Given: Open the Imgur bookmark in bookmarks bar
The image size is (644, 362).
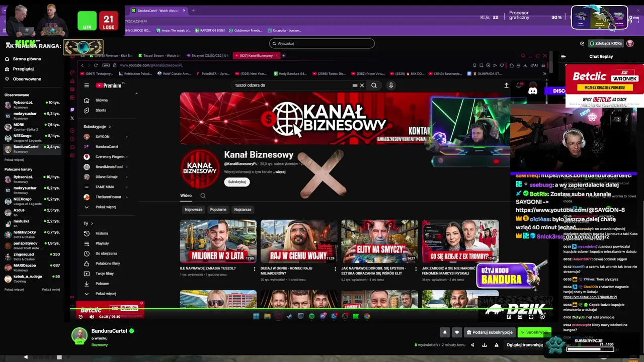Looking at the screenshot, I should [174, 30].
